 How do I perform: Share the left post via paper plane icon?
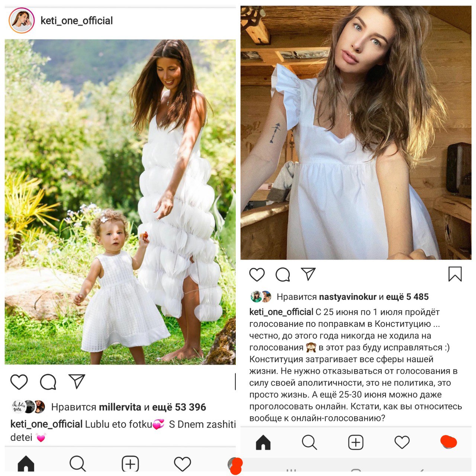[x=77, y=382]
